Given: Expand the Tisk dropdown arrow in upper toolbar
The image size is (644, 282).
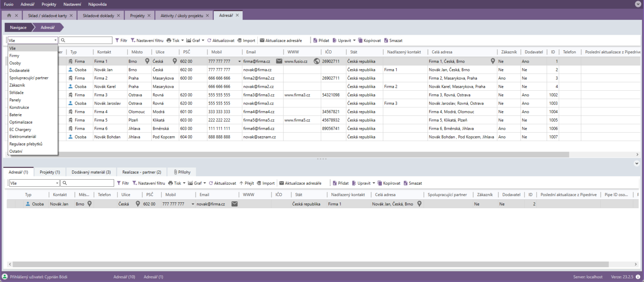Looking at the screenshot, I should click(183, 41).
